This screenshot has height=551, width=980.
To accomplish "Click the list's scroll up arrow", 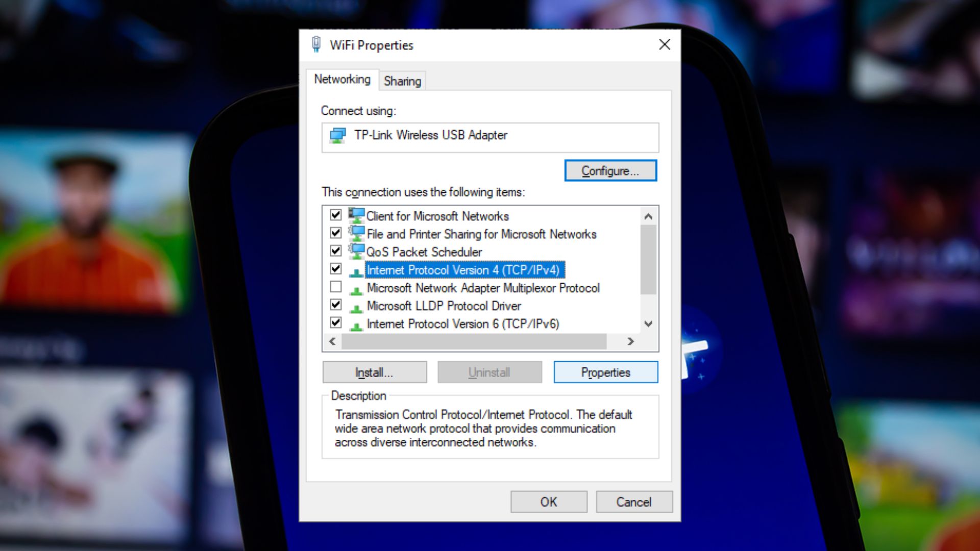I will 648,216.
